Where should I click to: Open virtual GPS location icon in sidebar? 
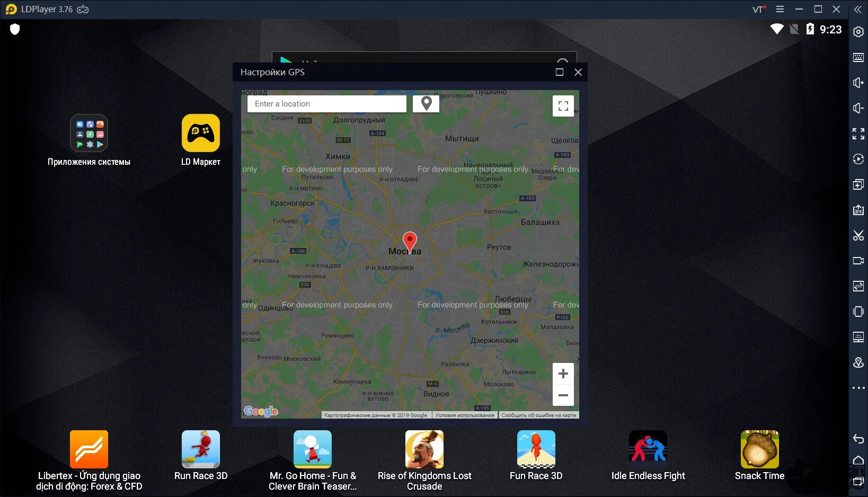858,362
